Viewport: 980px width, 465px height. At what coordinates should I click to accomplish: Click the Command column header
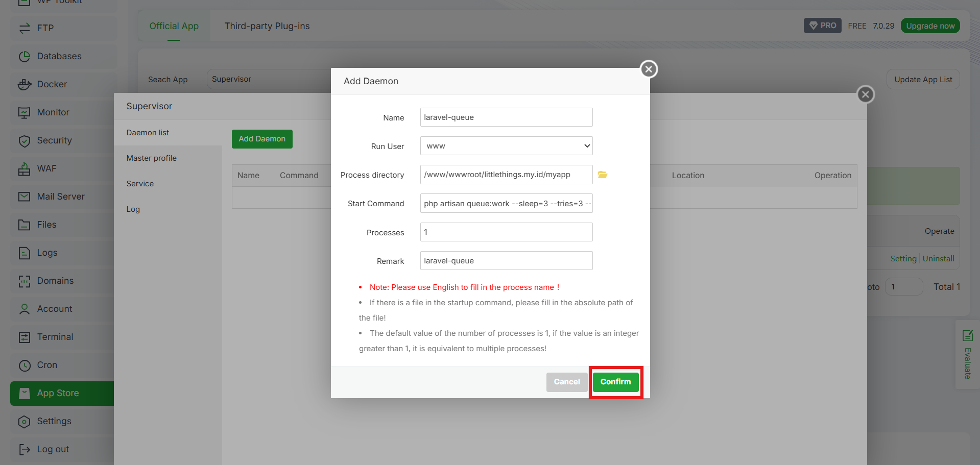click(x=299, y=176)
